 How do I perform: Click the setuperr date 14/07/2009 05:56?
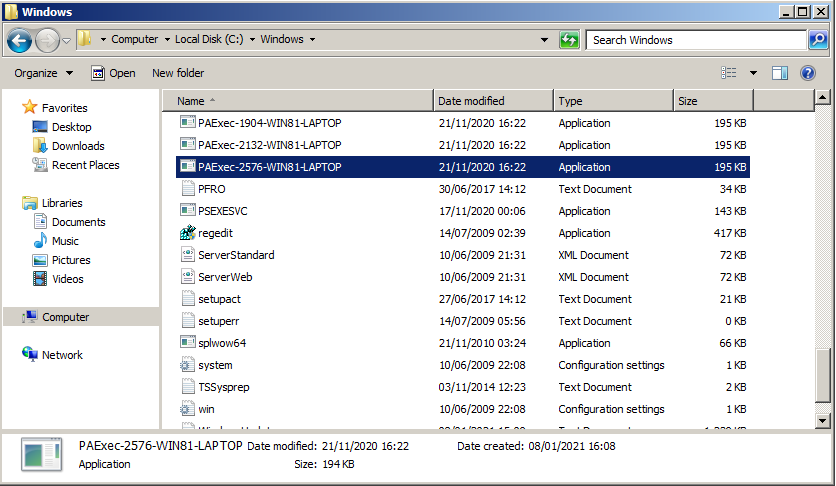482,321
